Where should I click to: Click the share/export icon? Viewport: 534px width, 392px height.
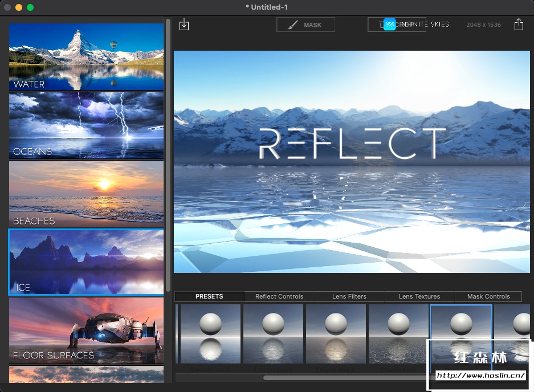click(519, 24)
